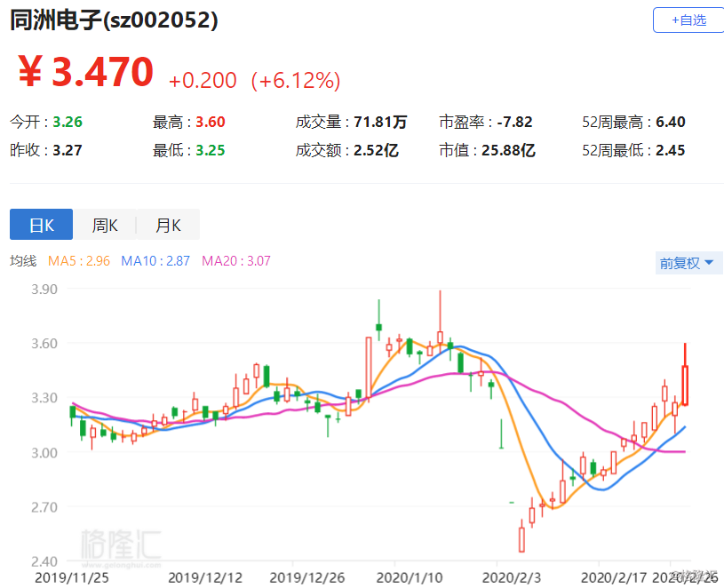Click the 2020/2/17 date axis label

point(614,578)
